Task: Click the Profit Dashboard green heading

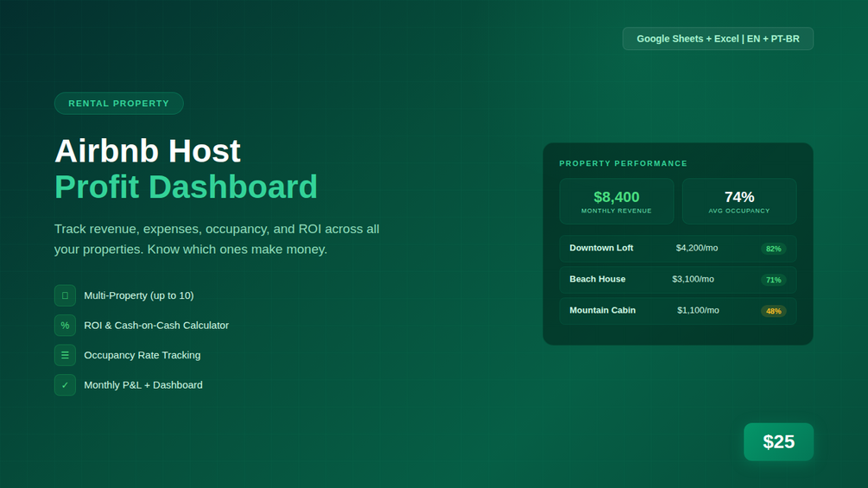Action: tap(186, 187)
